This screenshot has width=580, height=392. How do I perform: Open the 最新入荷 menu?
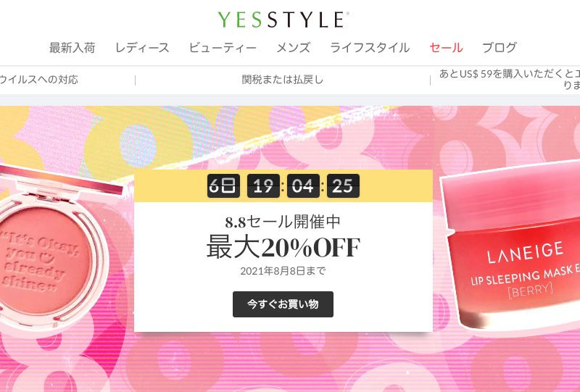[x=72, y=48]
